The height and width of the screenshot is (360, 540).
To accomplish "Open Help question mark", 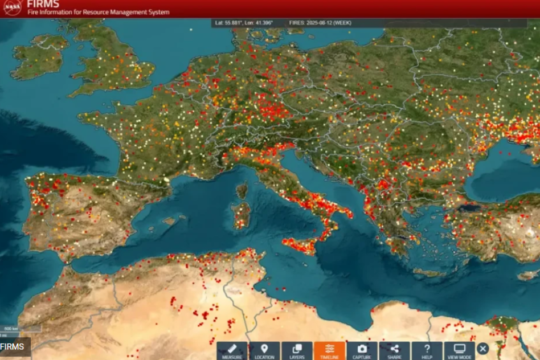I will 427,351.
